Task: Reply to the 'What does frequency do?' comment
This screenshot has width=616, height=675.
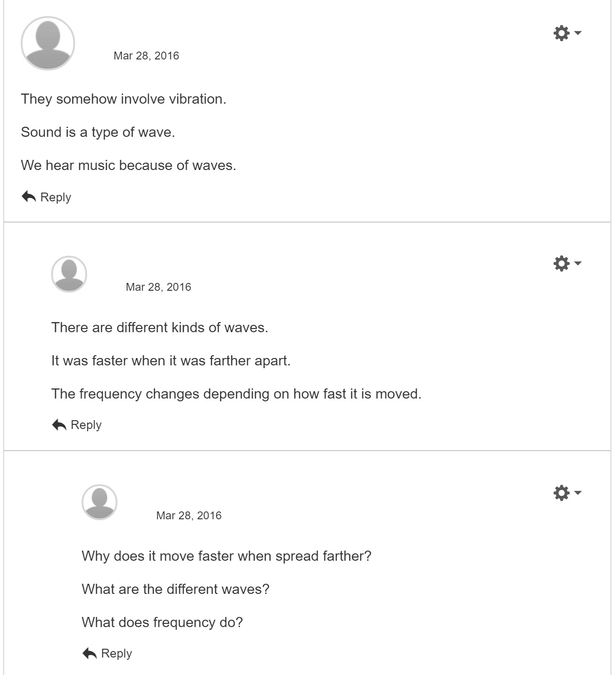Action: click(x=116, y=653)
